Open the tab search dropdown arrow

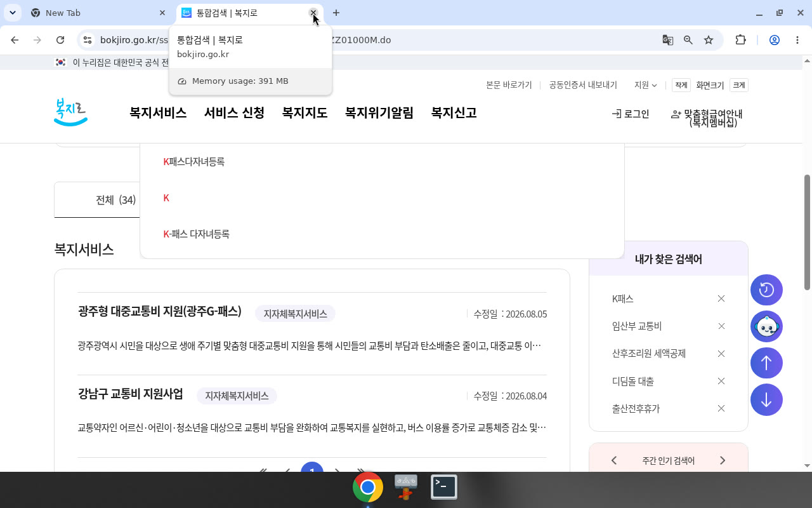coord(13,13)
